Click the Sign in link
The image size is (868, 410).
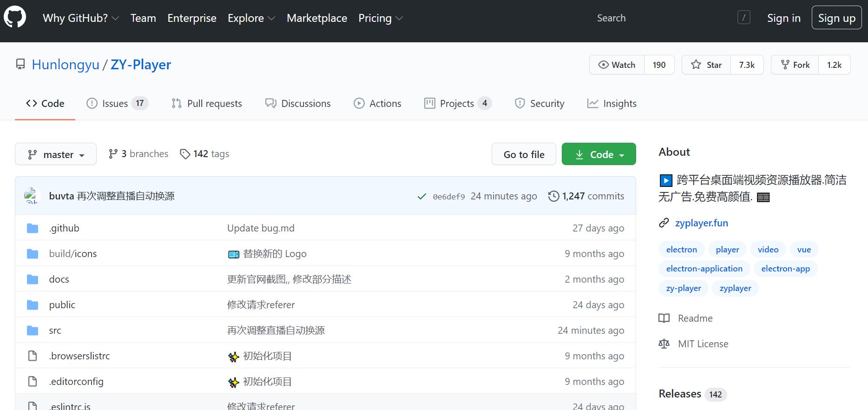[784, 18]
